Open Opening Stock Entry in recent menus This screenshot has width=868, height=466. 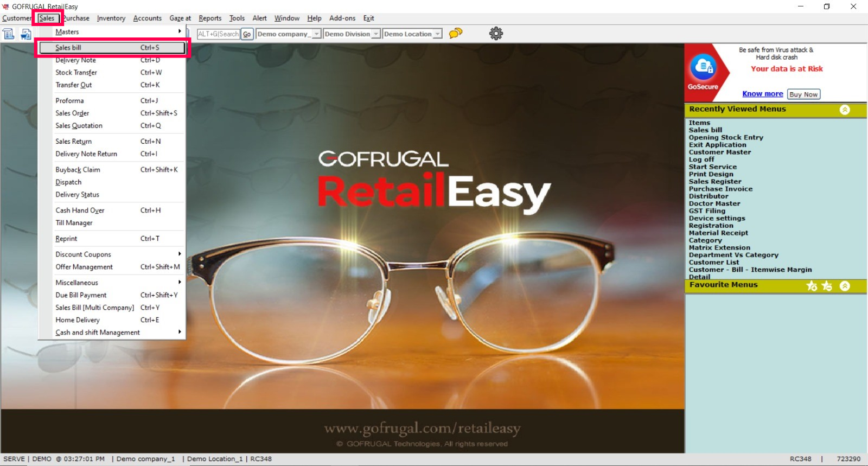[x=726, y=138]
